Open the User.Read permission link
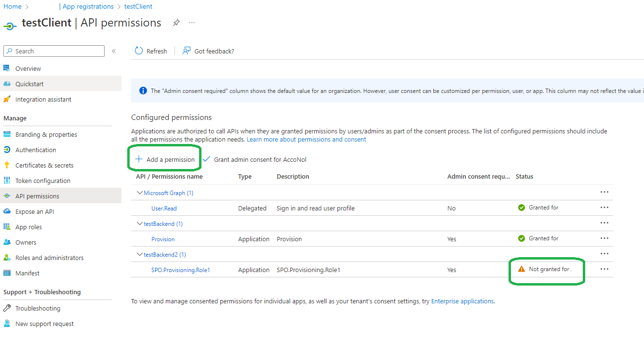644x339 pixels. coord(164,208)
